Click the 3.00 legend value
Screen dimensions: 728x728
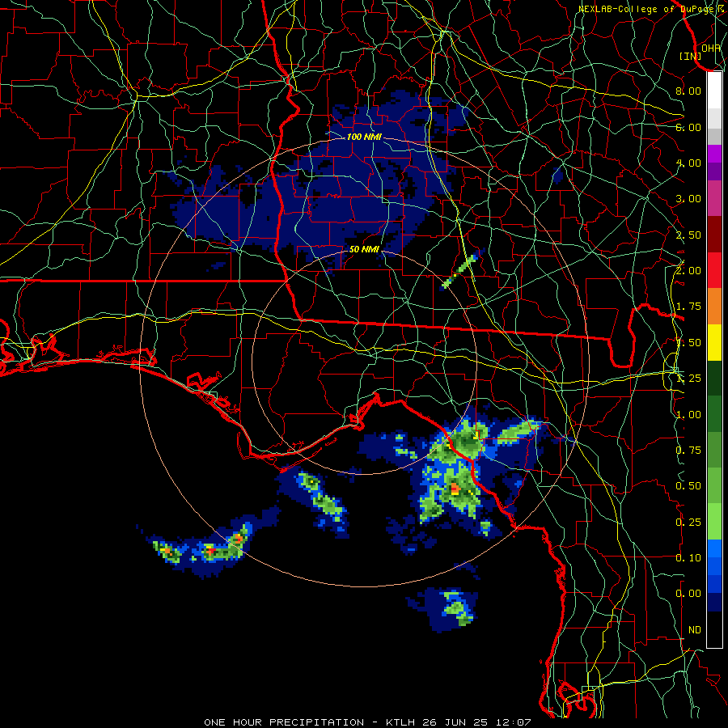(x=688, y=199)
